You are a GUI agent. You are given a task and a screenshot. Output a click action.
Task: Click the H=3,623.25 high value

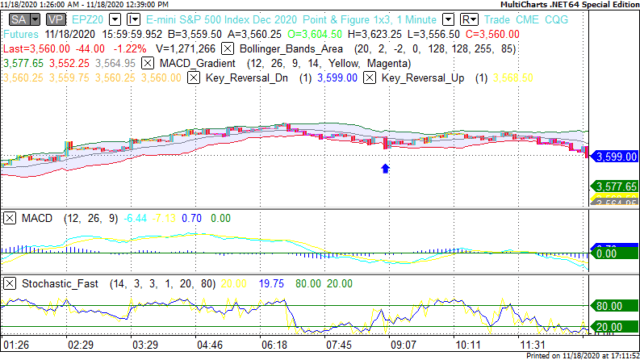click(x=374, y=34)
